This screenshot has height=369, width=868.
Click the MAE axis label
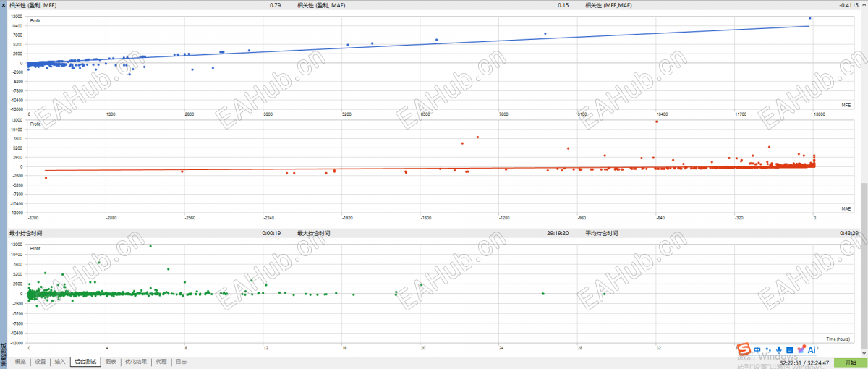pos(846,208)
